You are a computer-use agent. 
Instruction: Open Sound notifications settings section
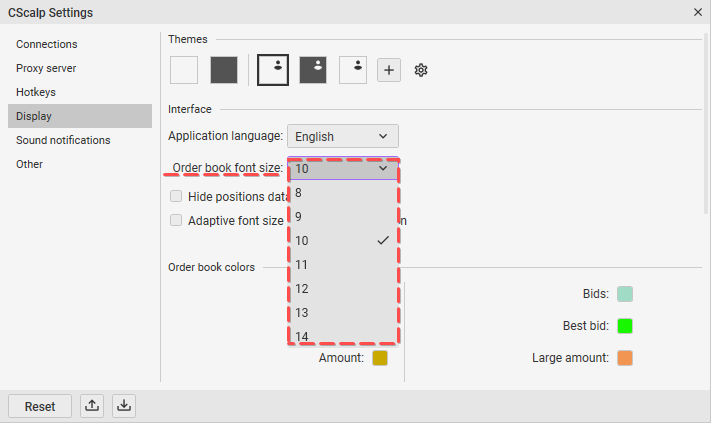[80, 140]
